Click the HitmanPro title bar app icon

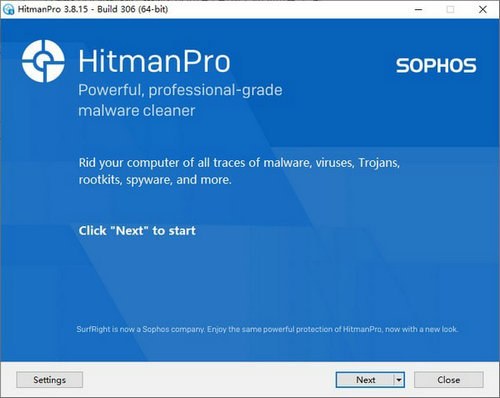pos(8,9)
